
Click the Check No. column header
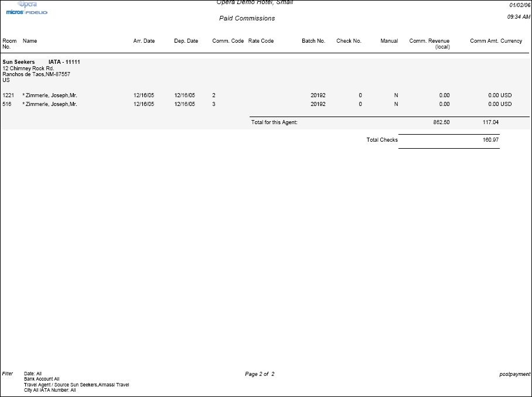point(349,40)
